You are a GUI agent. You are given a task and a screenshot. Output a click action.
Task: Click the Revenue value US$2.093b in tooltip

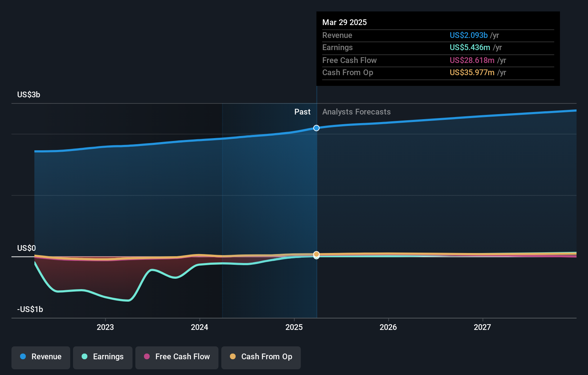468,35
